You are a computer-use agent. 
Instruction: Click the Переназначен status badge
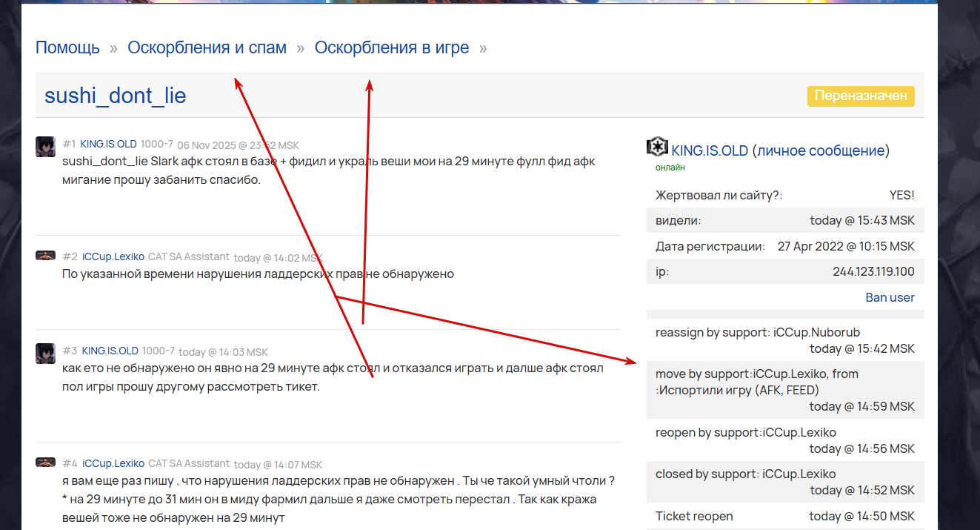(861, 96)
